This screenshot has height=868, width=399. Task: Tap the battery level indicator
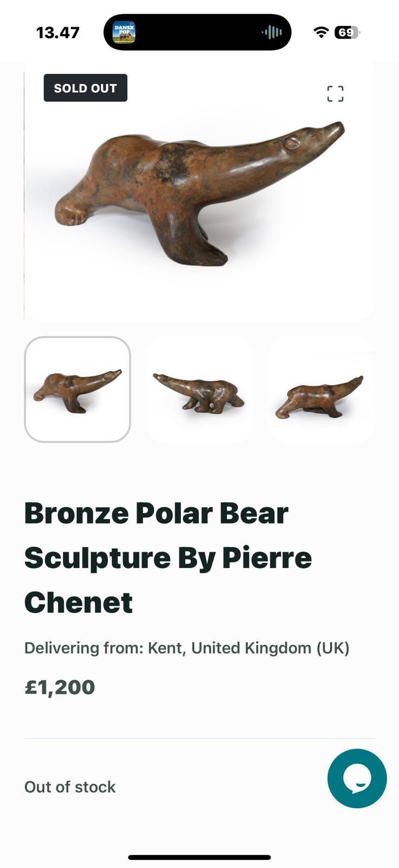347,33
